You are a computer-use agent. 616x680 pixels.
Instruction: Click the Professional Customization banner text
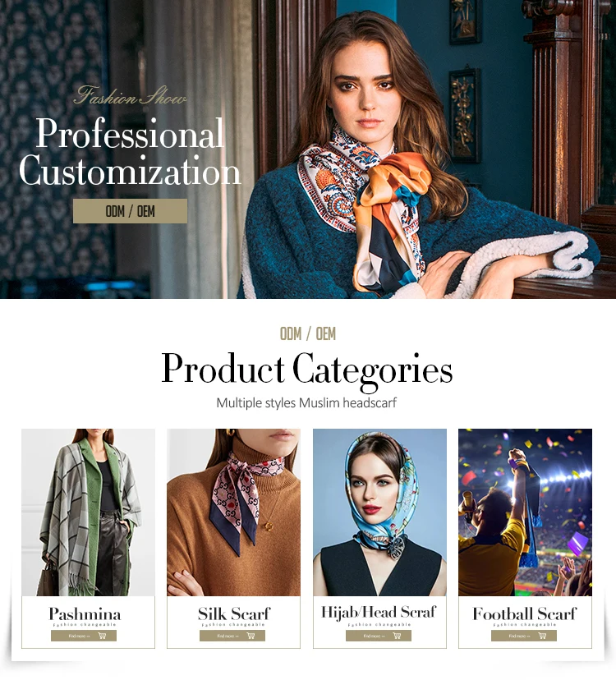pyautogui.click(x=129, y=152)
